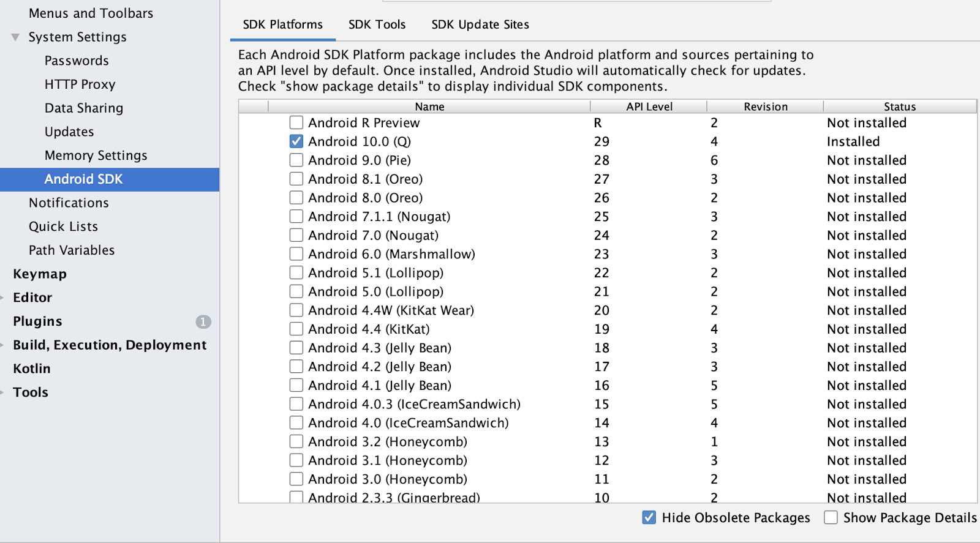Image resolution: width=980 pixels, height=543 pixels.
Task: Click API level 'R' cell
Action: point(598,123)
